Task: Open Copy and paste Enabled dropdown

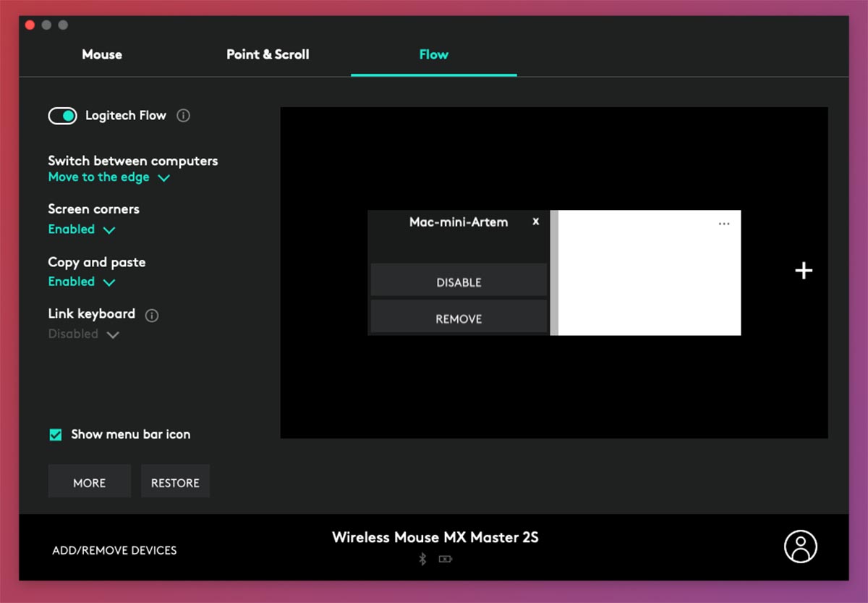Action: pyautogui.click(x=81, y=282)
